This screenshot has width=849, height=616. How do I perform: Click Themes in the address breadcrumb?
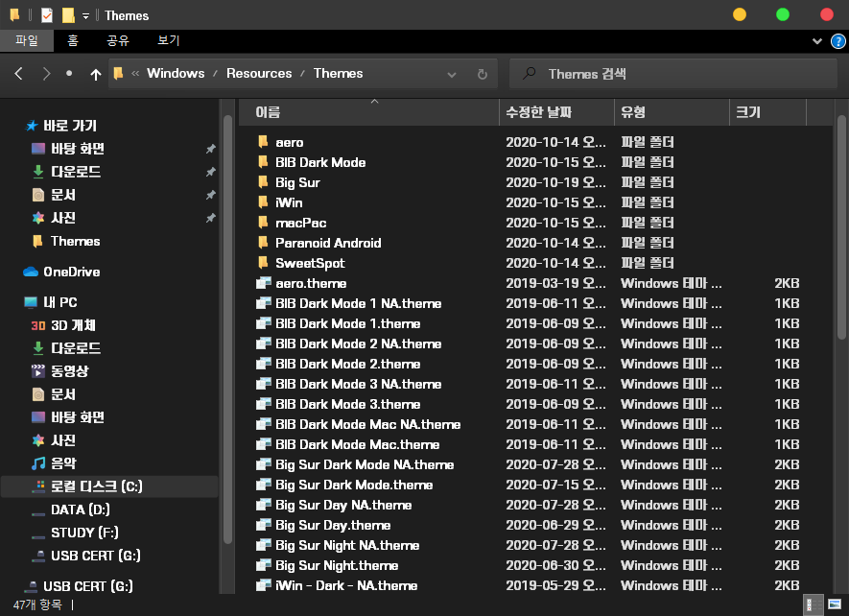coord(338,73)
